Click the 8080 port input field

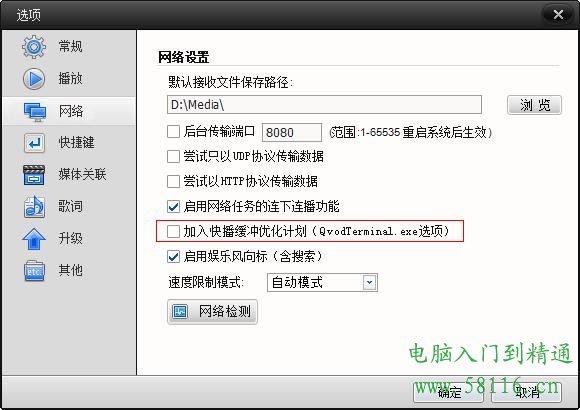point(292,132)
